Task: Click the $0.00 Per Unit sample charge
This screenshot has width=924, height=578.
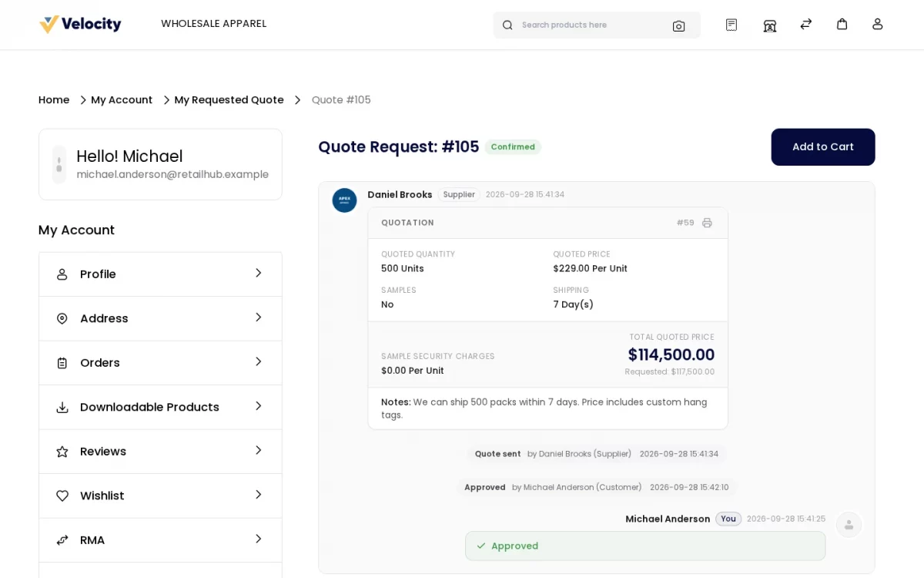Action: pos(413,371)
